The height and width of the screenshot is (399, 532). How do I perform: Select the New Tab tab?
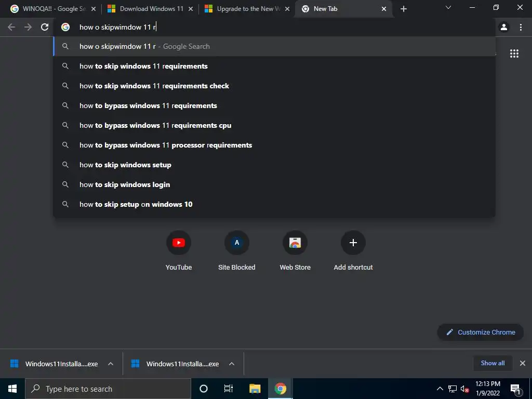(343, 9)
